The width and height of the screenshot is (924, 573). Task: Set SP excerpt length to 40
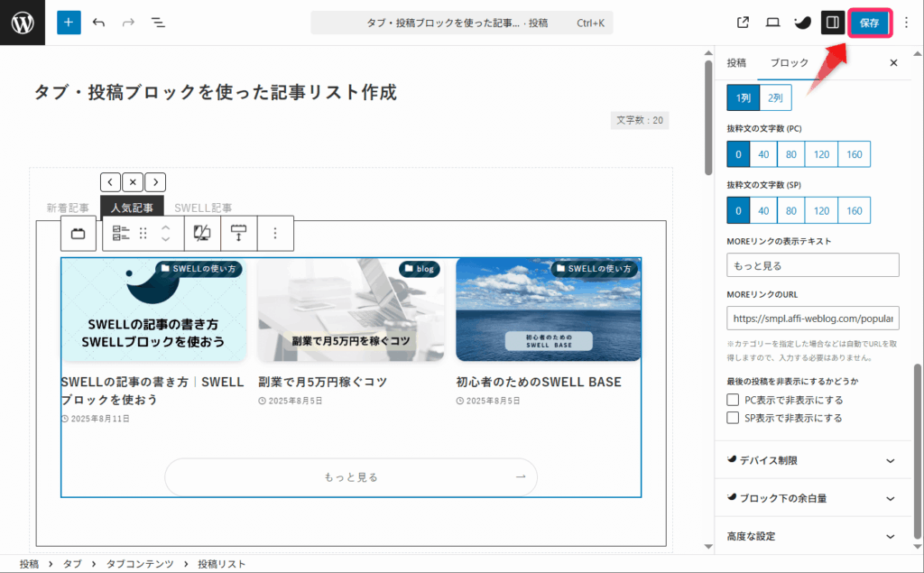[x=763, y=210]
